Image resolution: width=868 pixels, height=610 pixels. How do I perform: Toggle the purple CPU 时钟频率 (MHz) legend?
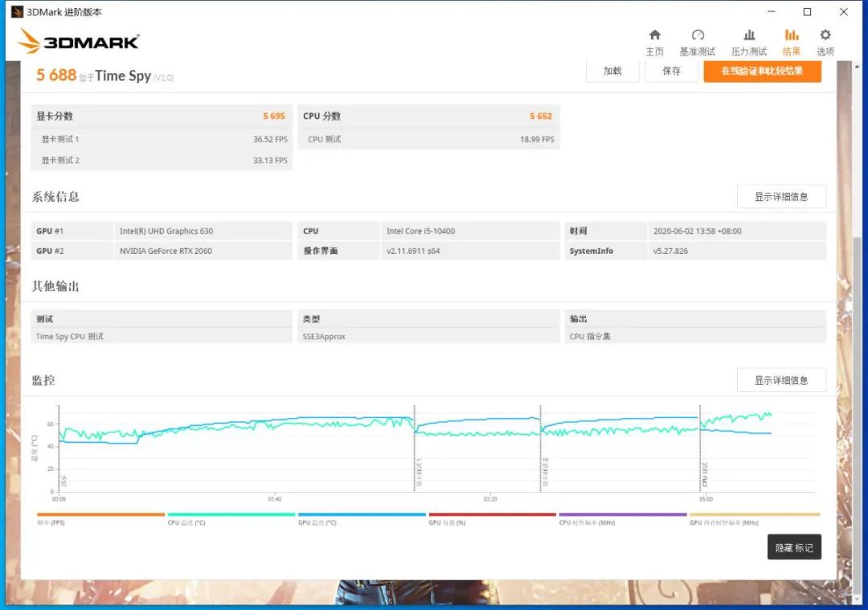click(x=623, y=518)
